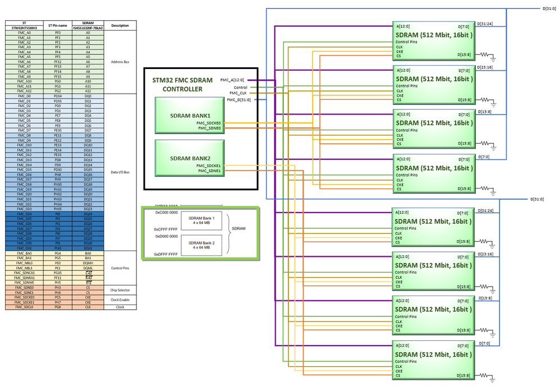
Task: Click the STM32H755XIH3 header cell
Action: pos(24,28)
